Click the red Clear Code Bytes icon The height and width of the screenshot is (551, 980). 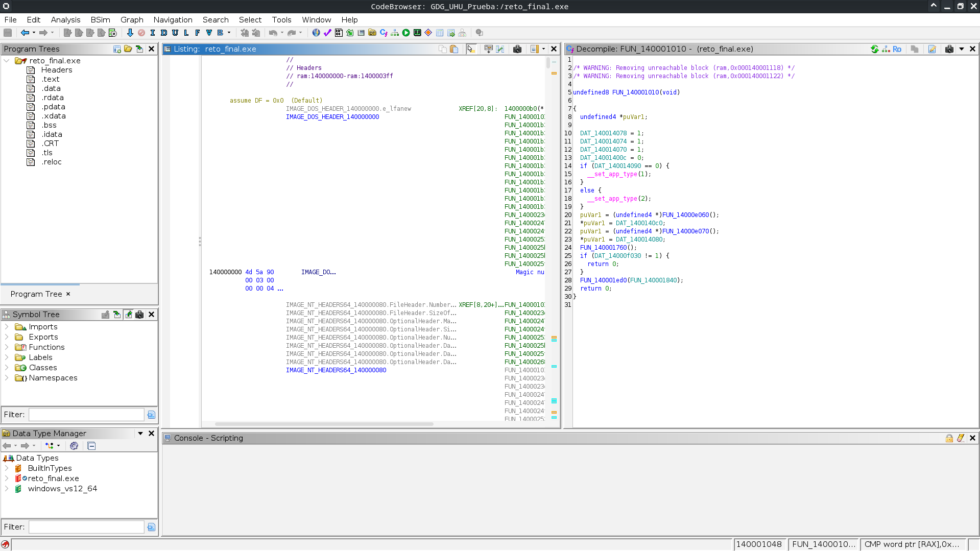(x=141, y=33)
